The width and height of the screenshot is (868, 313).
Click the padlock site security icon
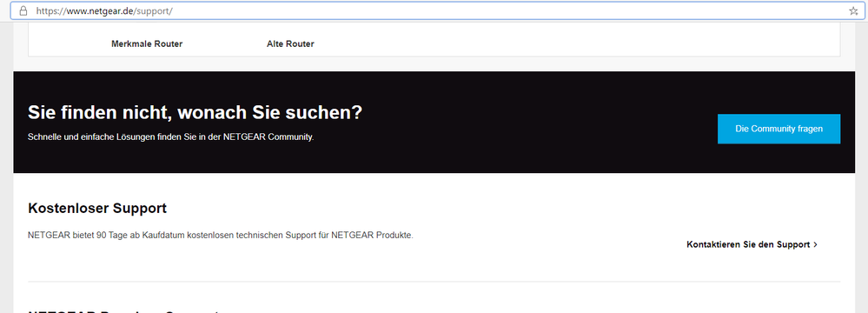coord(23,10)
